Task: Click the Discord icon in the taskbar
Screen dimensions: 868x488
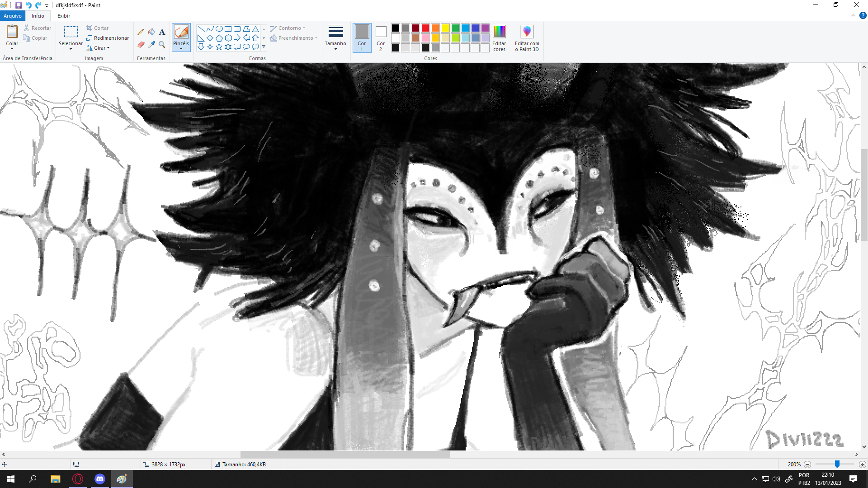Action: [100, 479]
